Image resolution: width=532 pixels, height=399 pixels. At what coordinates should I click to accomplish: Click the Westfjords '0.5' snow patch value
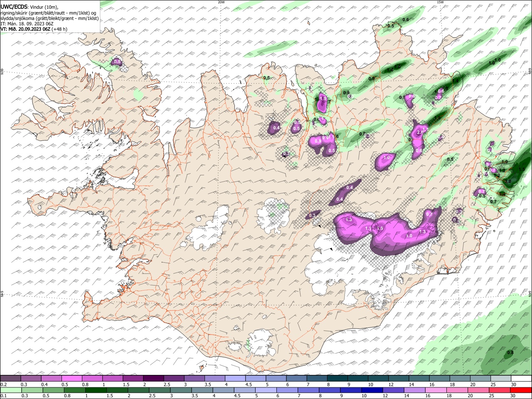[x=117, y=62]
